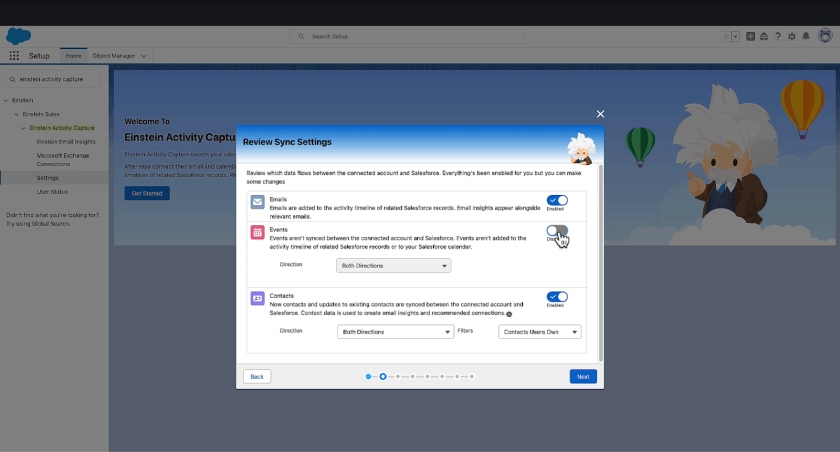
Task: Click the info icon after recommended connections
Action: [509, 314]
